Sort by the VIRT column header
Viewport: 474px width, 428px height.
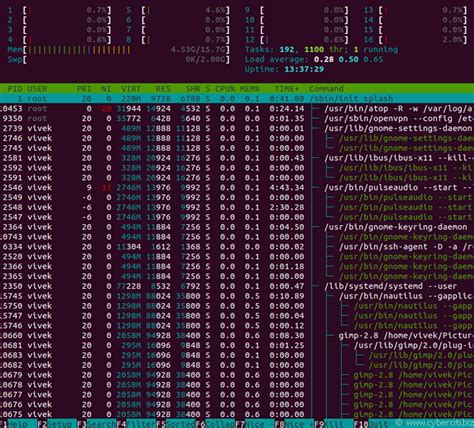(x=131, y=89)
